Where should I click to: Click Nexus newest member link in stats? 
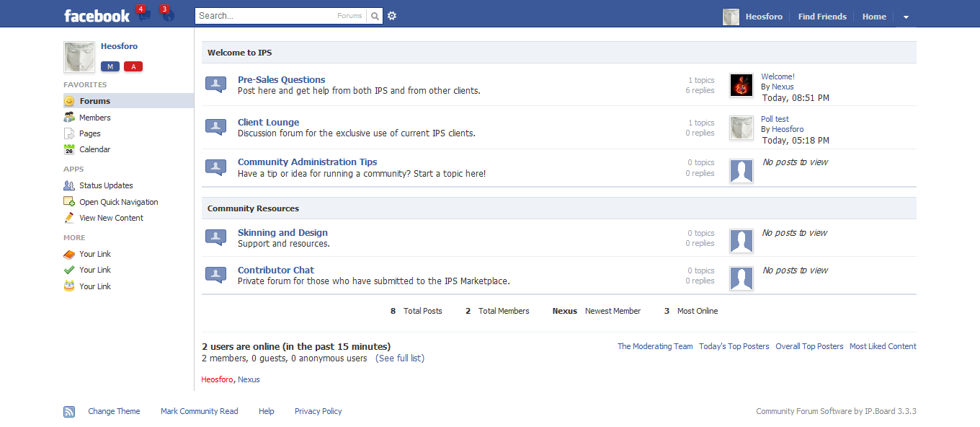point(565,311)
